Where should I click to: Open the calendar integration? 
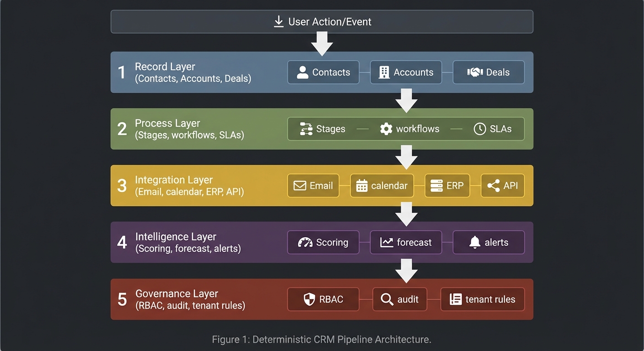pos(382,186)
